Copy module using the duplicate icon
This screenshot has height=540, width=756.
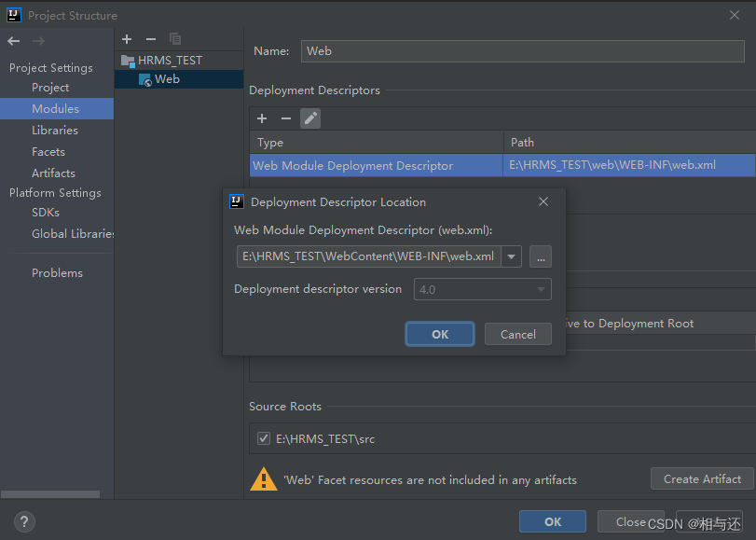[x=175, y=39]
